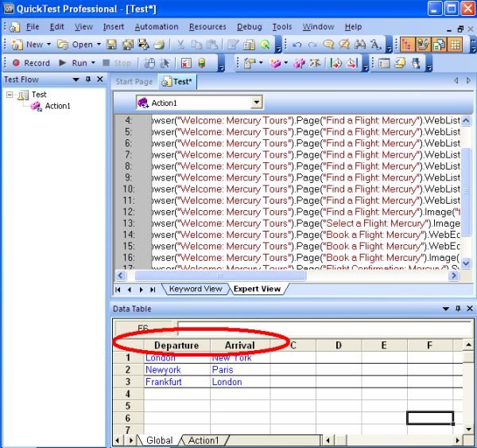The height and width of the screenshot is (448, 477).
Task: Click the Open button in the toolbar
Action: click(x=76, y=45)
